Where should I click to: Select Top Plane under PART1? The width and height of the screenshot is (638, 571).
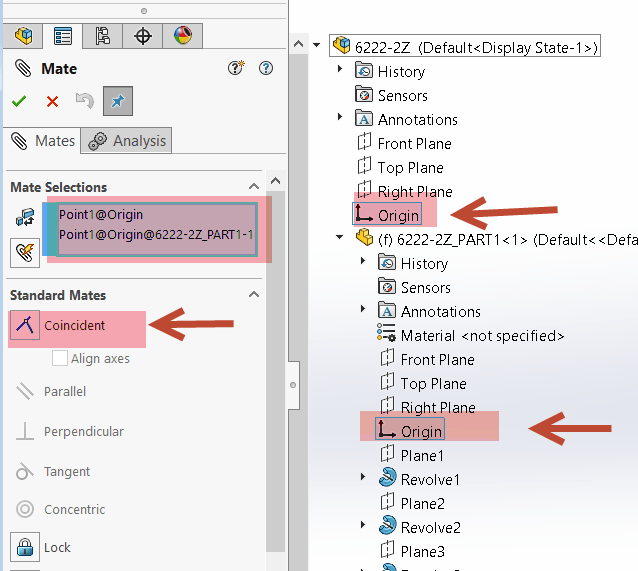tap(423, 383)
